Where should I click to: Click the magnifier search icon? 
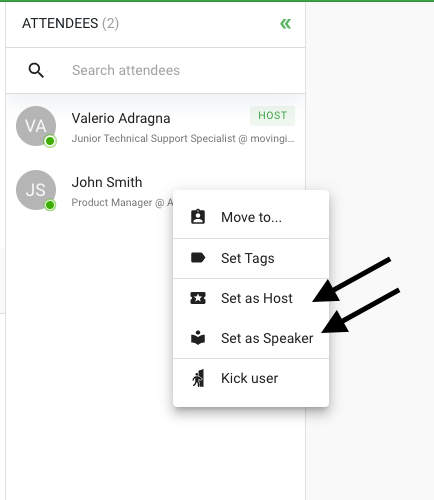click(x=36, y=71)
